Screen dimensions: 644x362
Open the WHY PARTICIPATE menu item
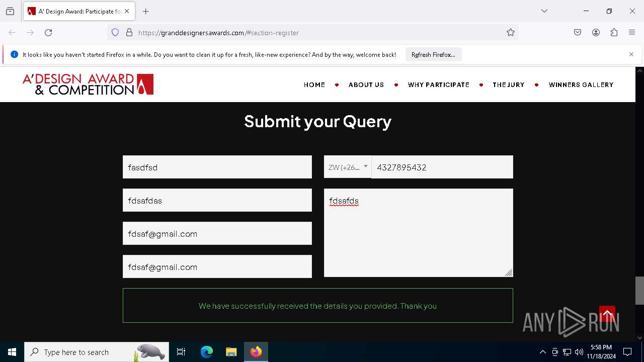(439, 85)
